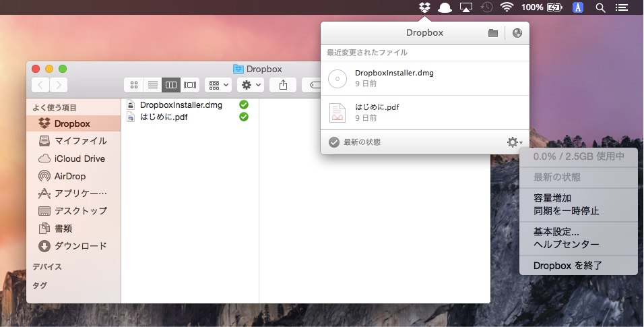Click the Dropbox icon in the menu bar
Screen dimensions: 644x327
[424, 7]
